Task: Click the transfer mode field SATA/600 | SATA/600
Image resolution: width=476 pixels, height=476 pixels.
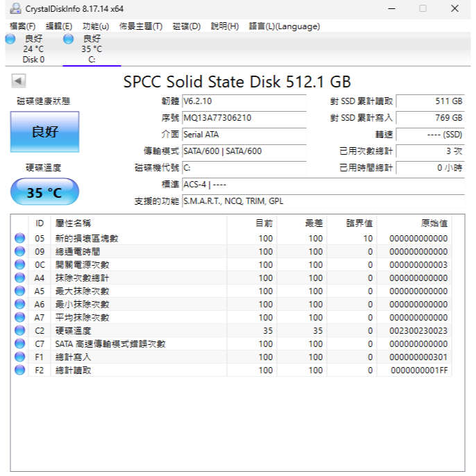Action: pyautogui.click(x=244, y=151)
